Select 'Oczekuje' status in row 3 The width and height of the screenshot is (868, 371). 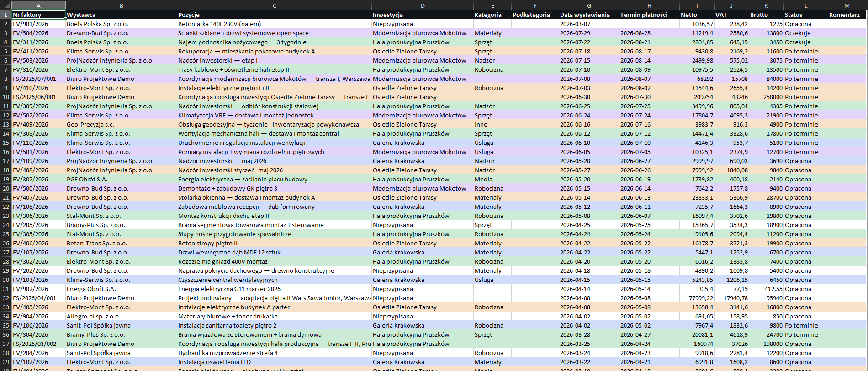[x=805, y=33]
